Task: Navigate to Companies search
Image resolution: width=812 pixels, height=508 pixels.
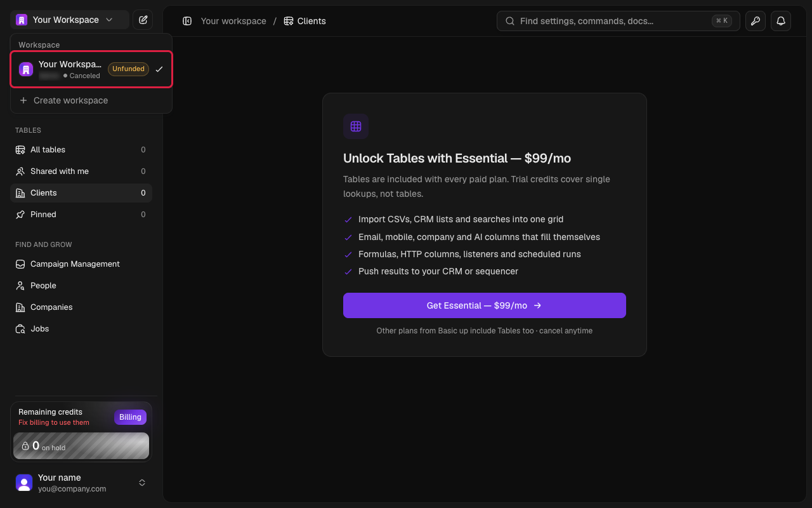Action: 81,307
